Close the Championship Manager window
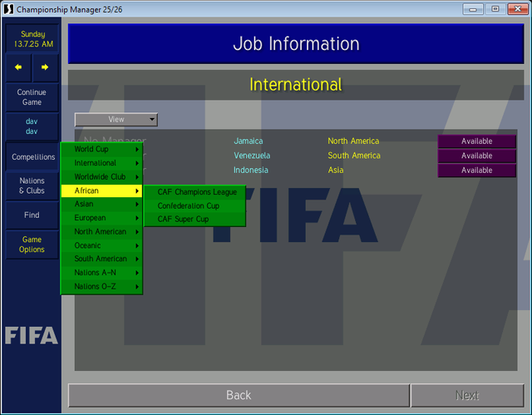 [x=518, y=9]
